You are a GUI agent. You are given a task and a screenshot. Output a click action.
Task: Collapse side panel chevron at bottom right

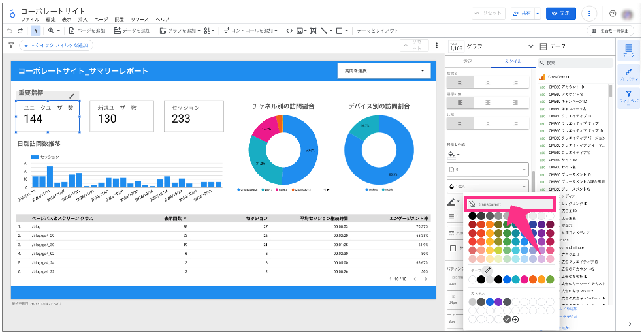(x=630, y=324)
